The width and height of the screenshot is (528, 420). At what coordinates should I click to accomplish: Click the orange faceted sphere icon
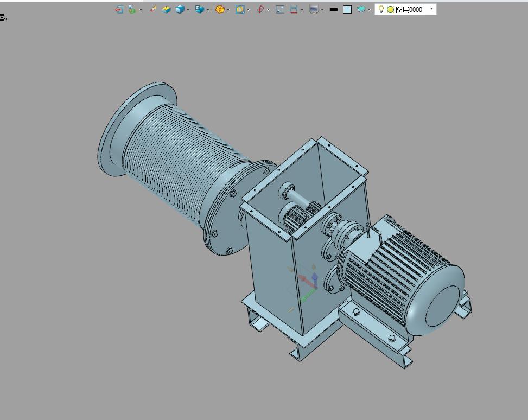(220, 9)
